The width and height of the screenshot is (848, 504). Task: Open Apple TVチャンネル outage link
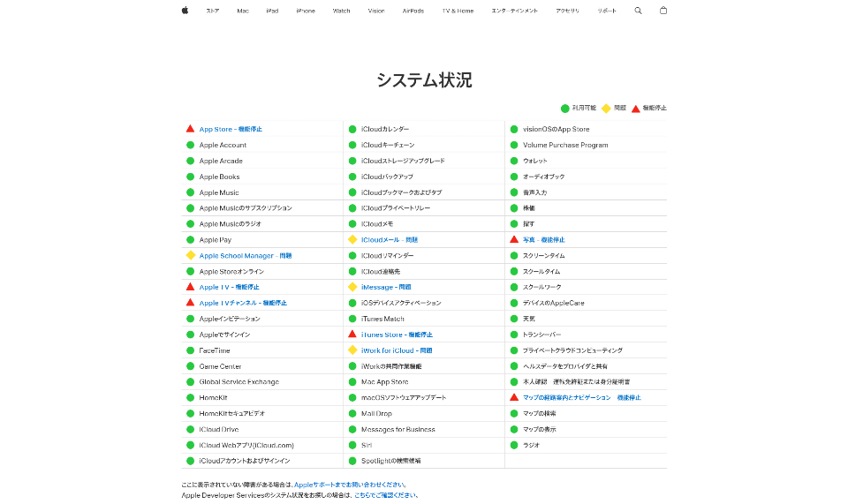pos(243,303)
